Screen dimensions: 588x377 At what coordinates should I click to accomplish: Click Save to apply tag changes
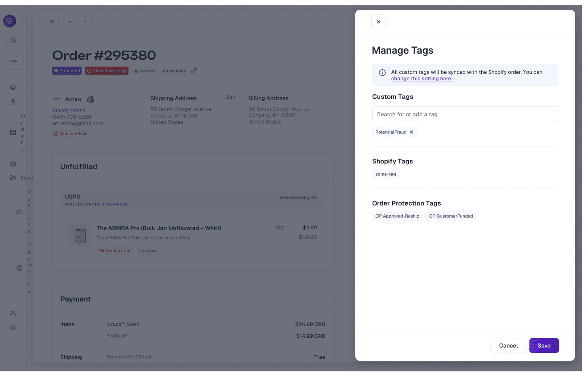point(544,346)
